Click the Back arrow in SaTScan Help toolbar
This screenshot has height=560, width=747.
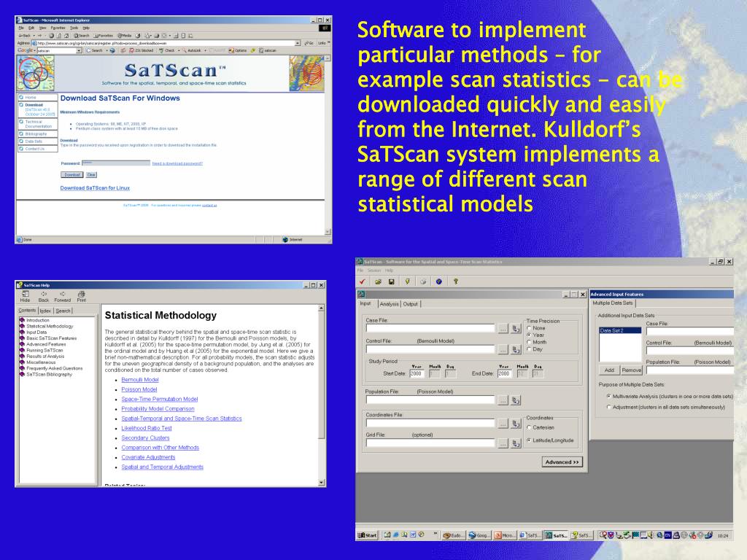point(43,296)
